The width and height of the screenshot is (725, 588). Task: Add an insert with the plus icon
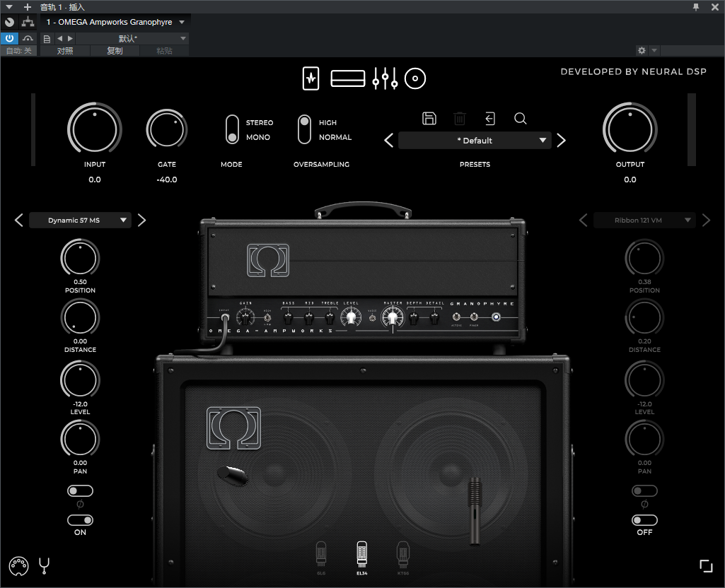[x=28, y=7]
